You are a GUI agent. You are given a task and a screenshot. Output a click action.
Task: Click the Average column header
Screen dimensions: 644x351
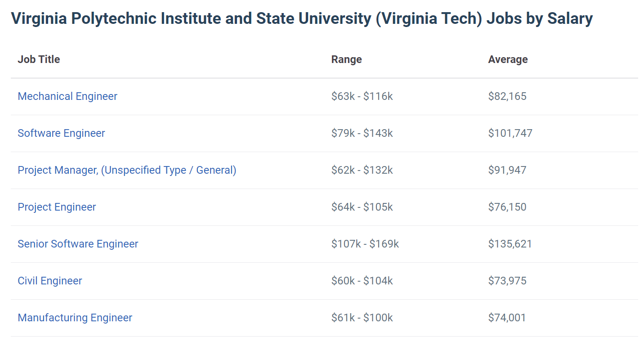point(508,59)
